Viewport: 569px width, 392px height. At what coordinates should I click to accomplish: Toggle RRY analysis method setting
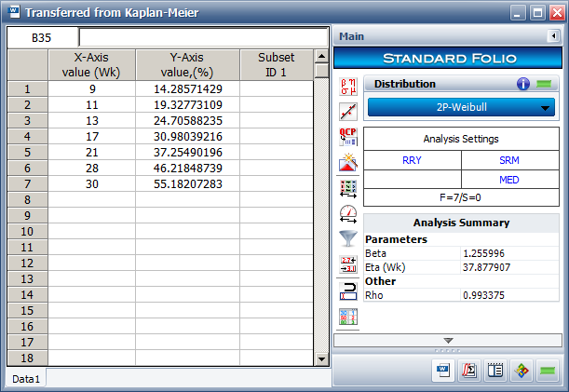[411, 159]
